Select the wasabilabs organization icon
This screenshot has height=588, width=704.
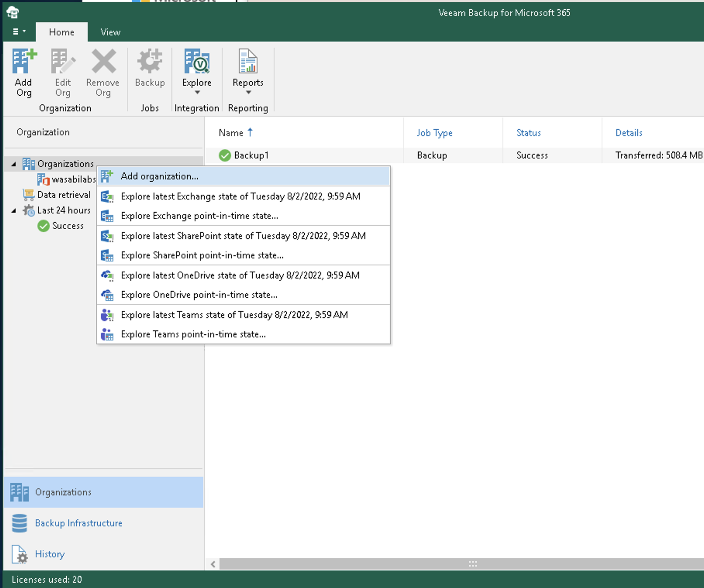(x=43, y=179)
